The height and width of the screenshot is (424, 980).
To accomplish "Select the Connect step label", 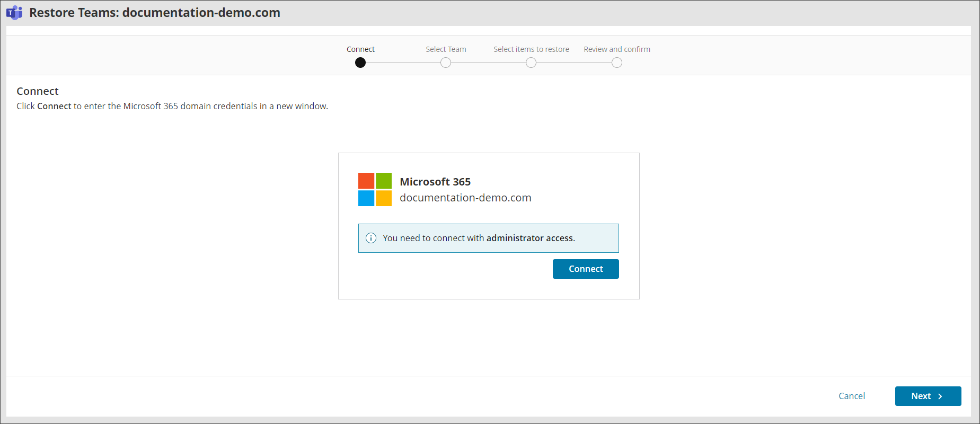I will point(360,49).
